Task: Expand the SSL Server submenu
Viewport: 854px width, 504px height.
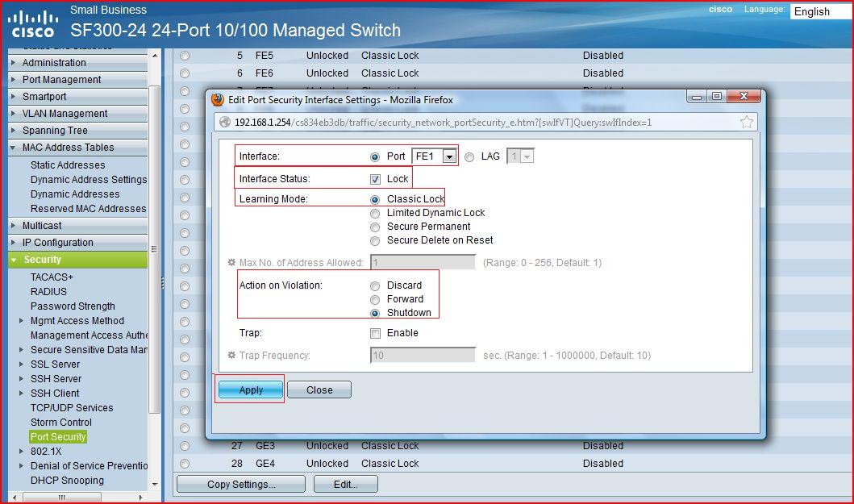Action: click(x=21, y=364)
